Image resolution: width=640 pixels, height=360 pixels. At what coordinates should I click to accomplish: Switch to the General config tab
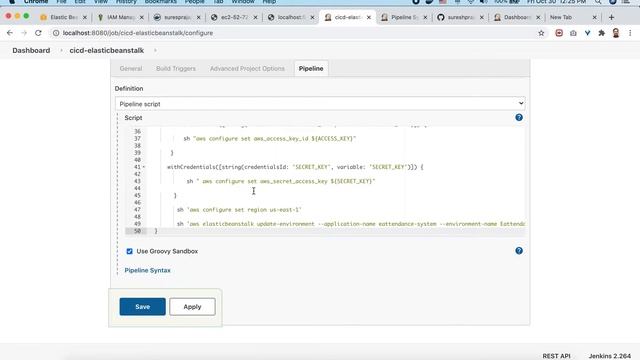click(x=131, y=69)
